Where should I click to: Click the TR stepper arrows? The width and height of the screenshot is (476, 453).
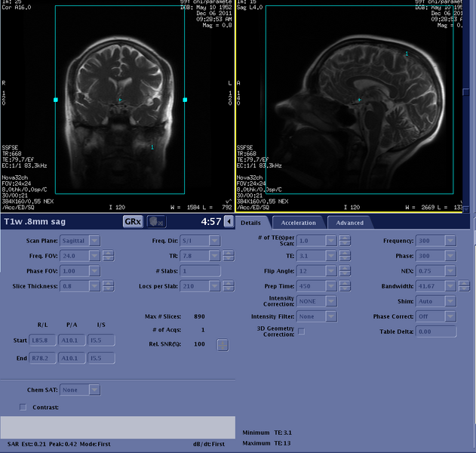coord(229,256)
